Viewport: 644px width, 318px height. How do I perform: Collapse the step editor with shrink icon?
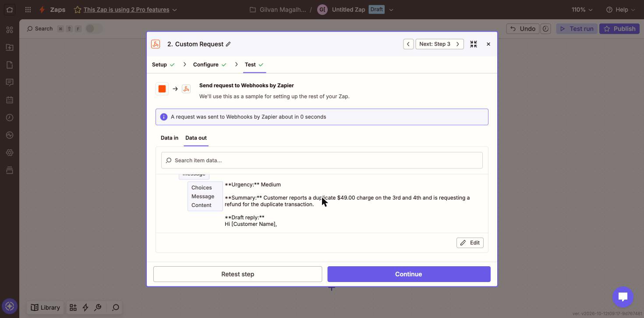pyautogui.click(x=474, y=44)
